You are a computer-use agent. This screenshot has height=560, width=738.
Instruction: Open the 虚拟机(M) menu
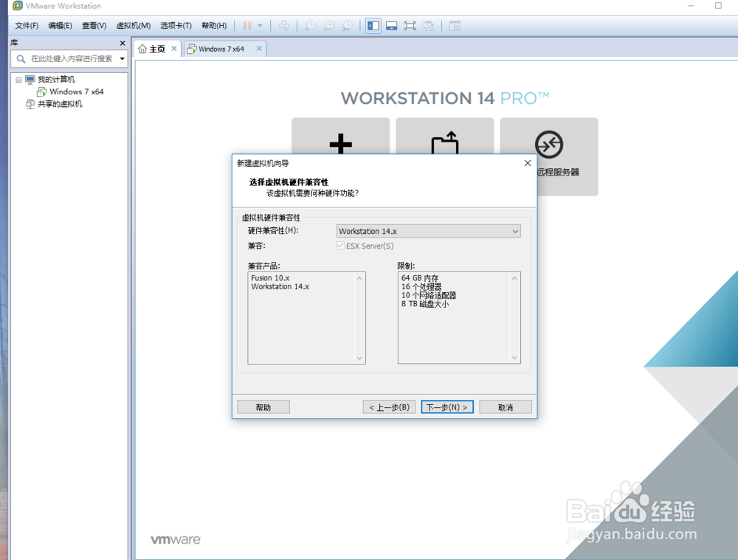(x=133, y=25)
